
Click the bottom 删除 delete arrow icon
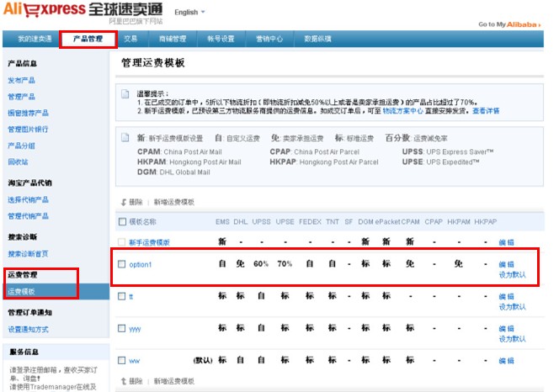(x=124, y=381)
